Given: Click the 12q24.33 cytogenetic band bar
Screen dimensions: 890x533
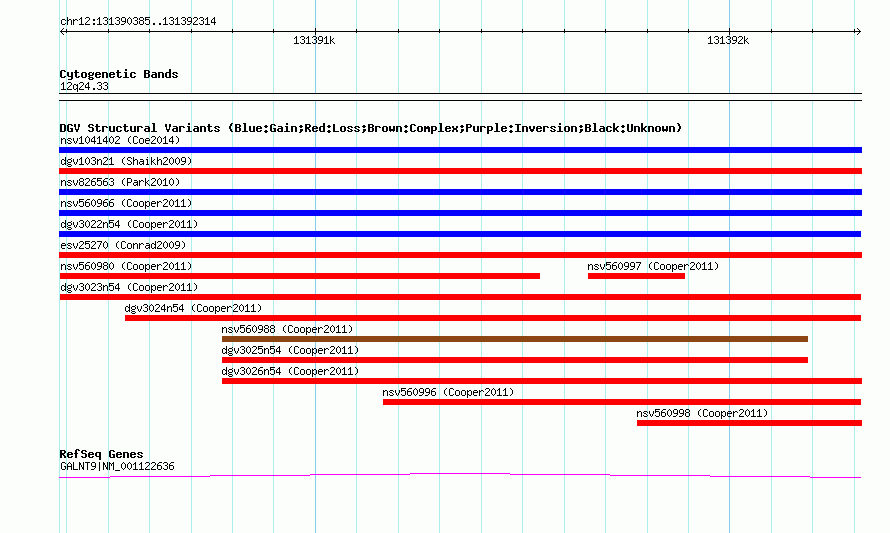Looking at the screenshot, I should [460, 97].
